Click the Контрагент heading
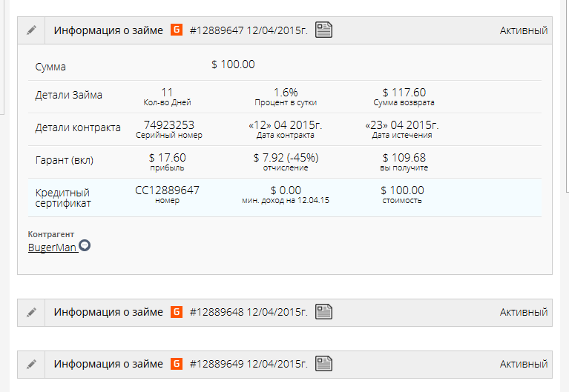 point(51,234)
